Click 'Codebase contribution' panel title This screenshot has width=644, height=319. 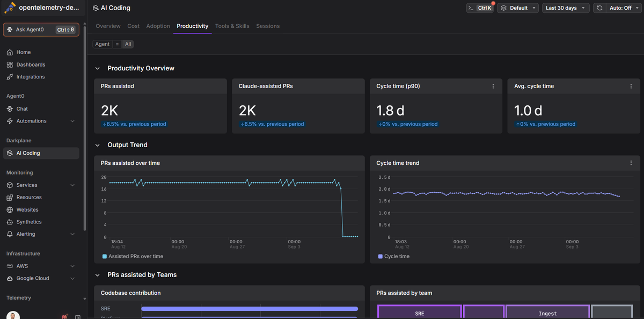130,293
